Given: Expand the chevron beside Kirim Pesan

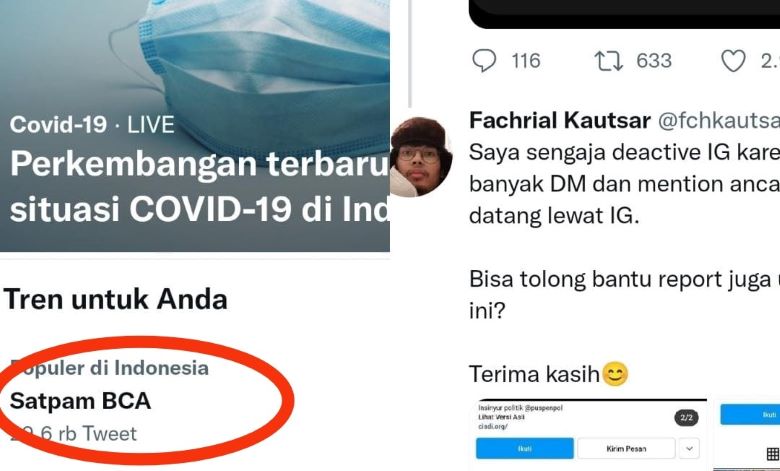Looking at the screenshot, I should click(689, 448).
